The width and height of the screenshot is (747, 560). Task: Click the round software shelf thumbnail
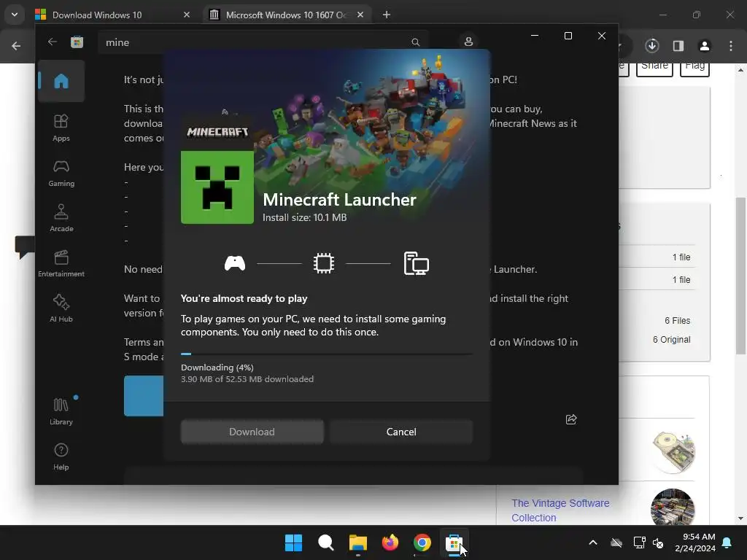673,507
